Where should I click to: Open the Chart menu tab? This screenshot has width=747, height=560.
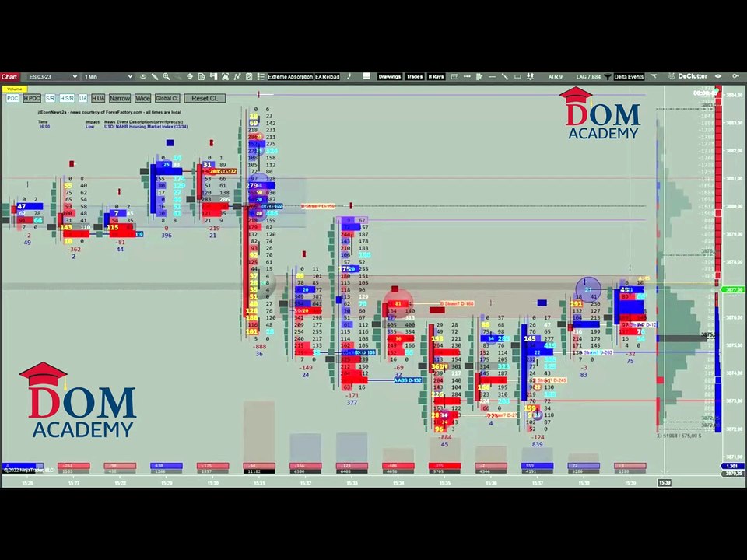click(x=9, y=77)
